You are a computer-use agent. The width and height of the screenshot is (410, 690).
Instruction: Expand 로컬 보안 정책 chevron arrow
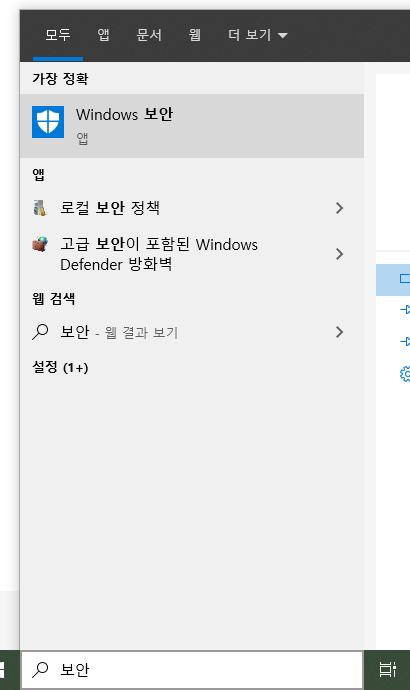click(x=339, y=208)
